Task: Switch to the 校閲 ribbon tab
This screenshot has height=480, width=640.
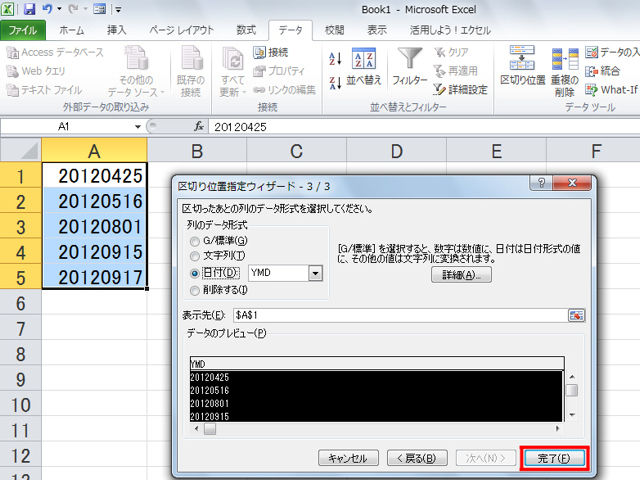Action: tap(334, 30)
